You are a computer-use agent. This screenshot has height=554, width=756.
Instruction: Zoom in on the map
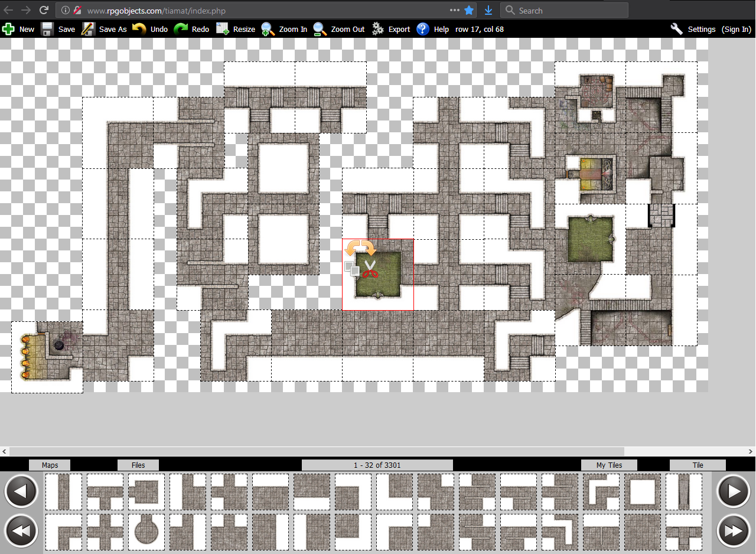pyautogui.click(x=284, y=28)
